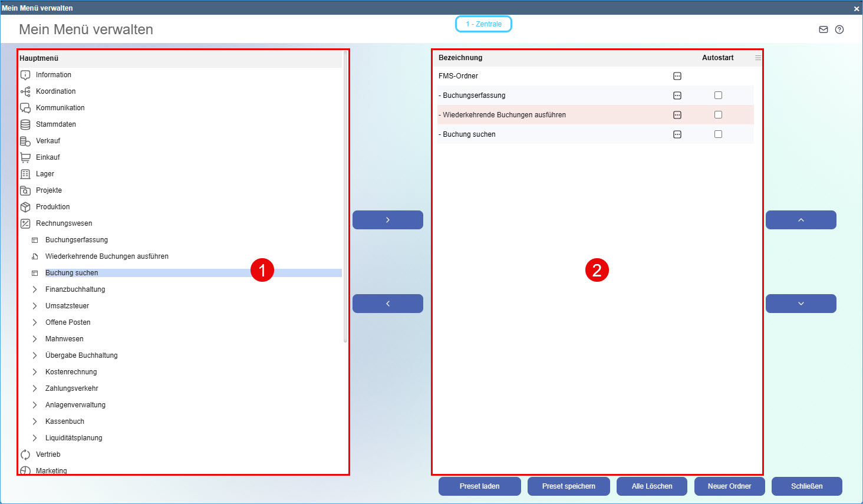Click the Projekte folder icon

tap(25, 190)
